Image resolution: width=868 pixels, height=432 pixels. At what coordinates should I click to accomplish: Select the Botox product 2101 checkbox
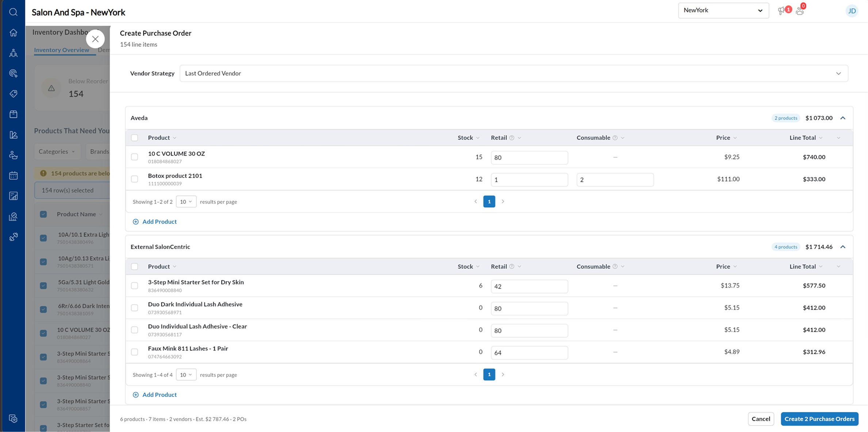(x=134, y=179)
